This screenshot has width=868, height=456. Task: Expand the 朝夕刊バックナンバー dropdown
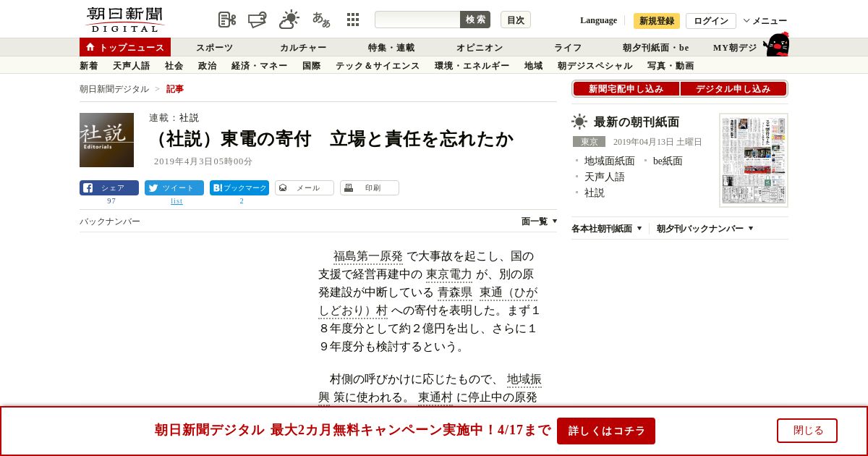tap(705, 228)
